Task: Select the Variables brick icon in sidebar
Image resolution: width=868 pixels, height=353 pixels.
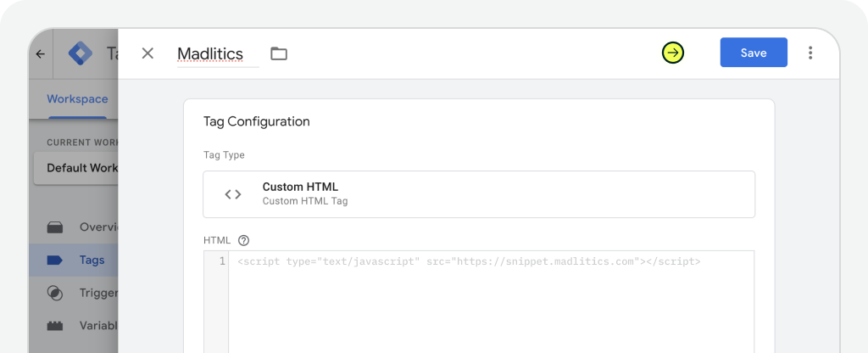Action: point(55,325)
